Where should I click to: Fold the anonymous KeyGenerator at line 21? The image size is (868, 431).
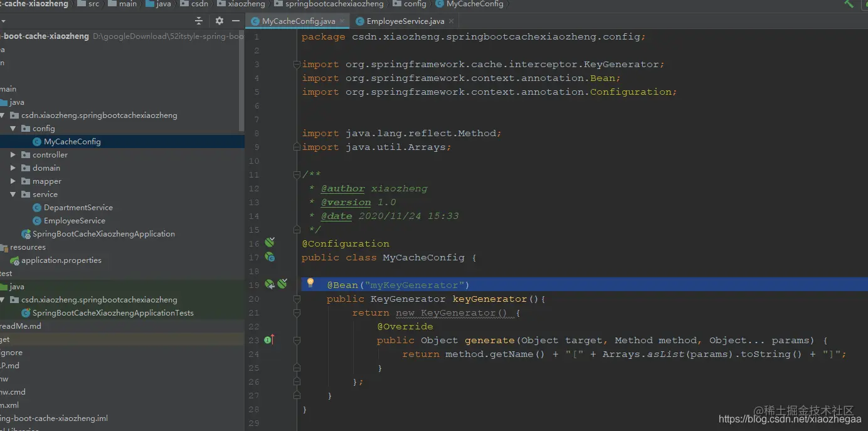tap(297, 312)
